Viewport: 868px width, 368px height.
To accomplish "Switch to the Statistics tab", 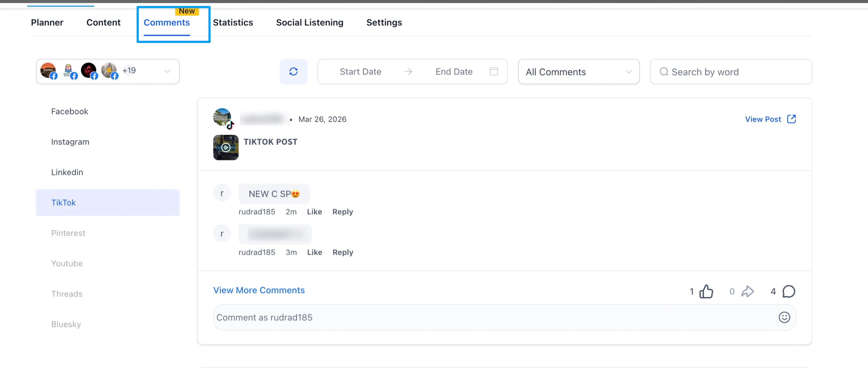I will (233, 22).
